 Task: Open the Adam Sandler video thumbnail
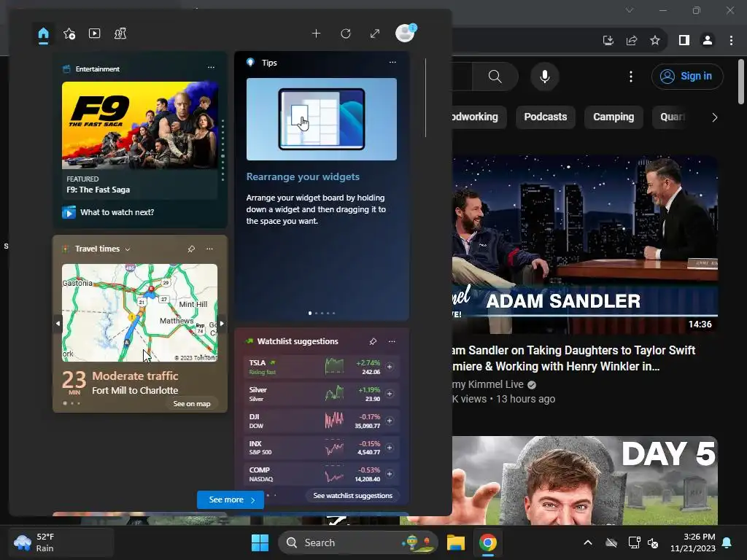(584, 245)
